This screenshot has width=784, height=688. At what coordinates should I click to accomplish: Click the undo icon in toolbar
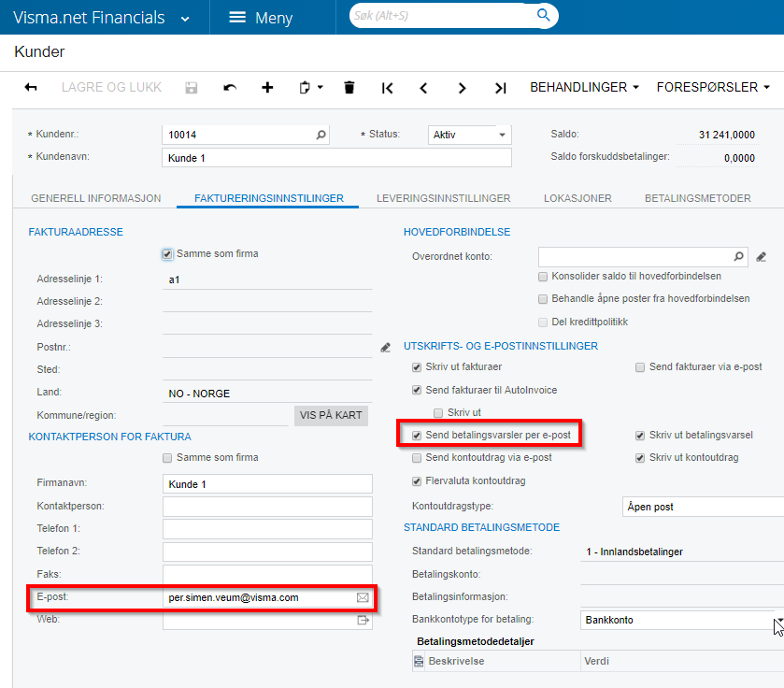point(230,87)
